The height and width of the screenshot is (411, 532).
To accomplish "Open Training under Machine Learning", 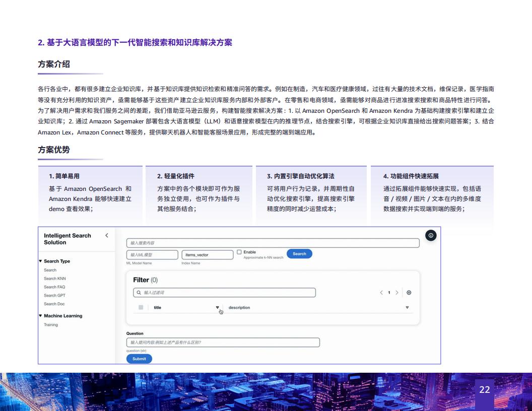I will (x=51, y=325).
